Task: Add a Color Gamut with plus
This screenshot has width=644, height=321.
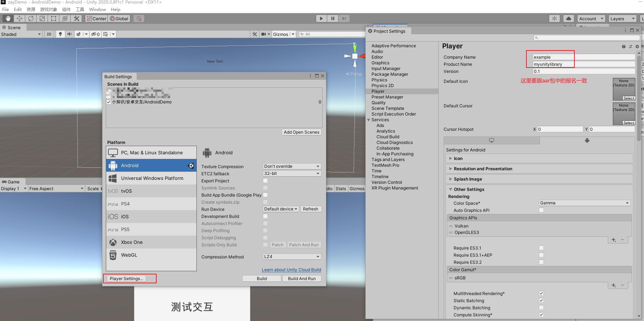Action: pos(614,285)
